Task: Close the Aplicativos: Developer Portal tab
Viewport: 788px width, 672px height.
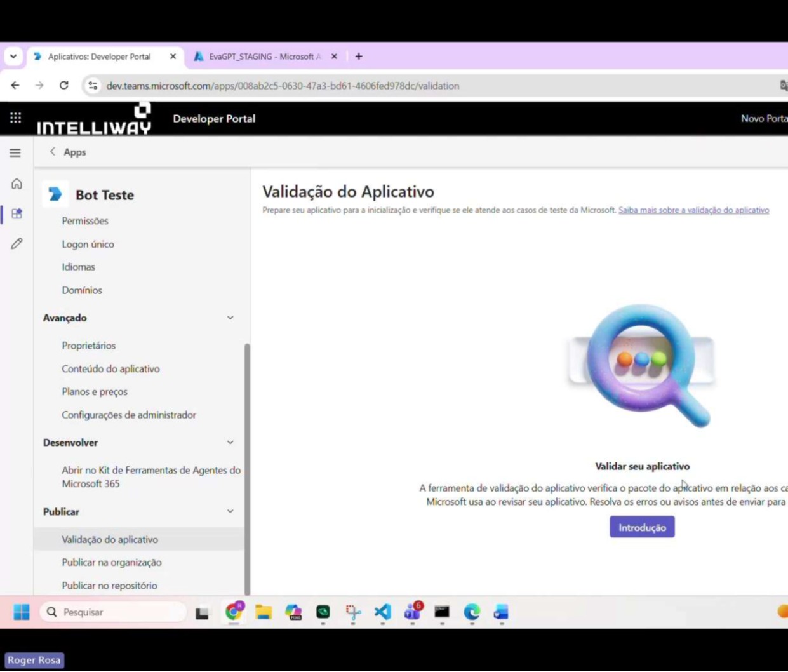Action: point(173,57)
